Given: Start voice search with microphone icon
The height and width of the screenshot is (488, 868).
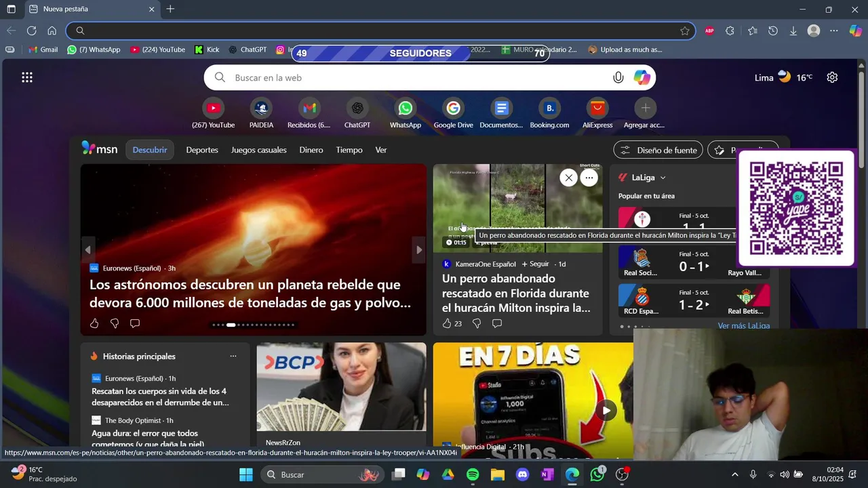Looking at the screenshot, I should [618, 77].
